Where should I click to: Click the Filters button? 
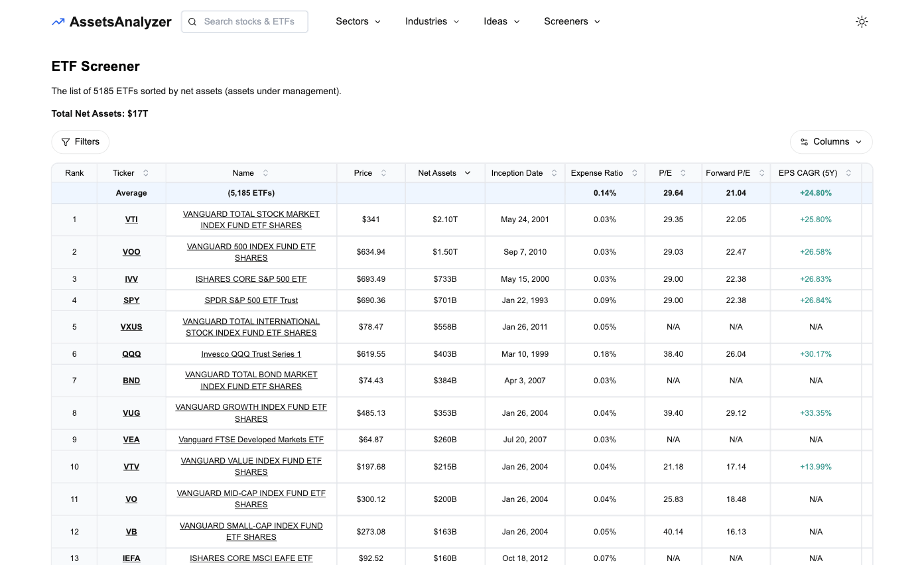(x=80, y=141)
